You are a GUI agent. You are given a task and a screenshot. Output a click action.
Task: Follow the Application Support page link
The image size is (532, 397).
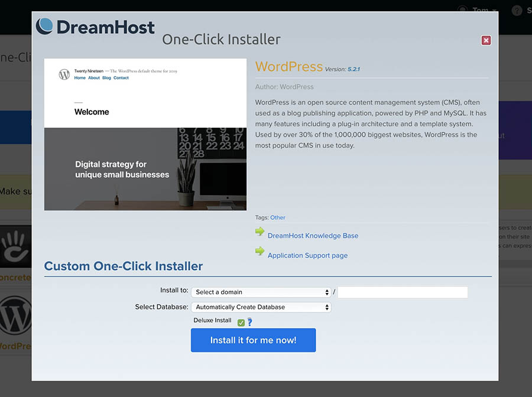point(307,256)
